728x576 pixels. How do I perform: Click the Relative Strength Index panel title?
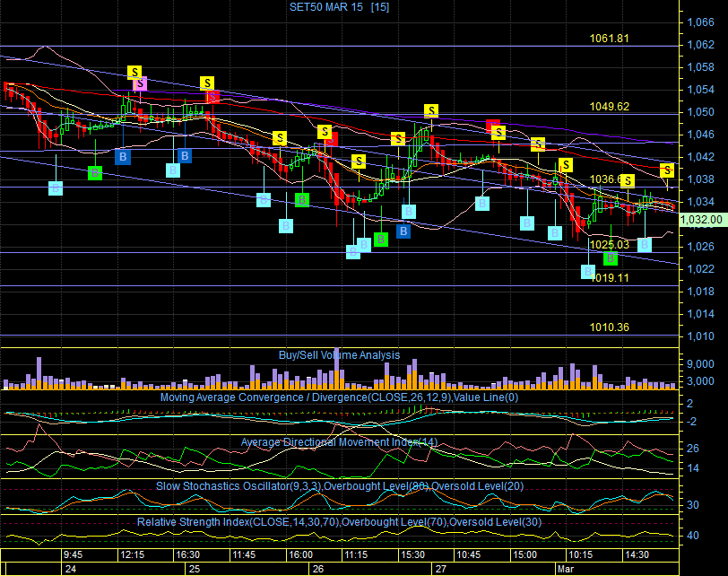[x=340, y=522]
